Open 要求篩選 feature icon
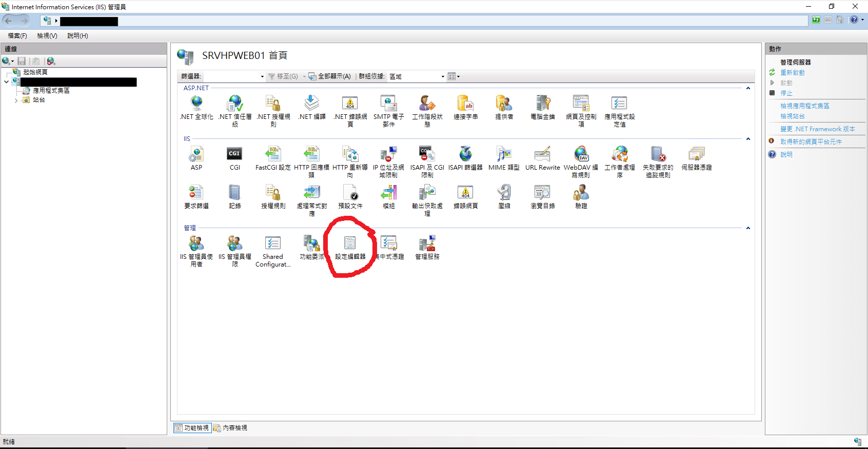The width and height of the screenshot is (868, 449). 196,197
